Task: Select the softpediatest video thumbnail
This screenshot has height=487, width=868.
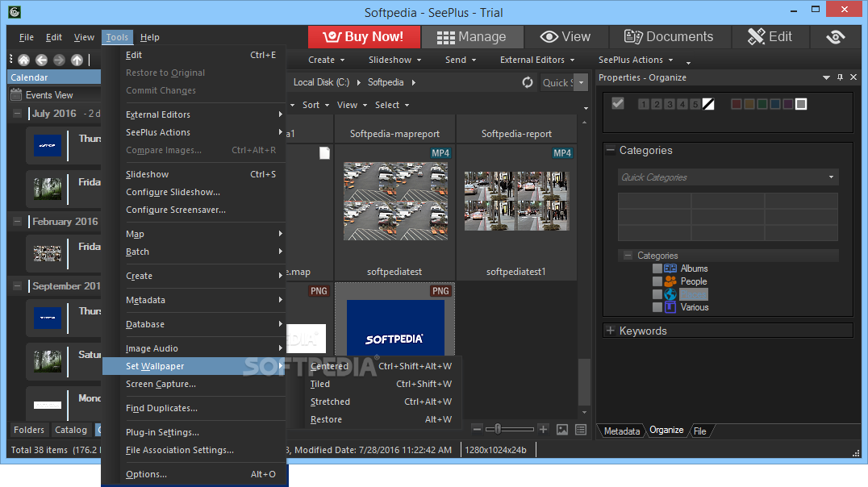Action: pos(395,201)
